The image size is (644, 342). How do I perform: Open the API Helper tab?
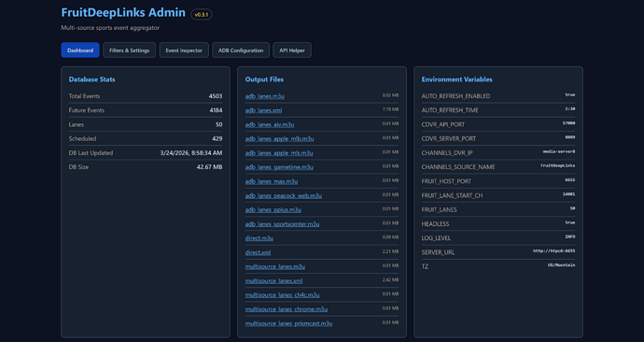(x=292, y=50)
